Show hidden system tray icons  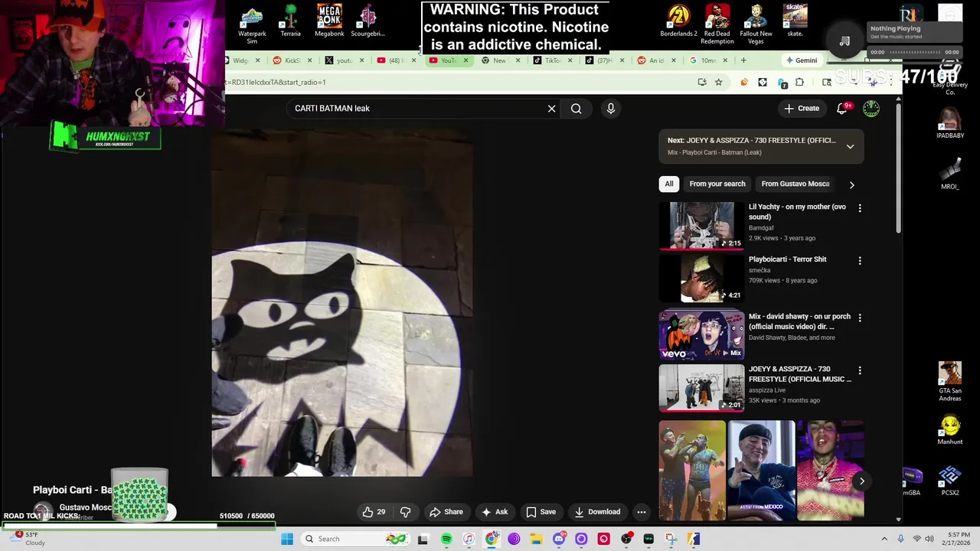click(884, 539)
